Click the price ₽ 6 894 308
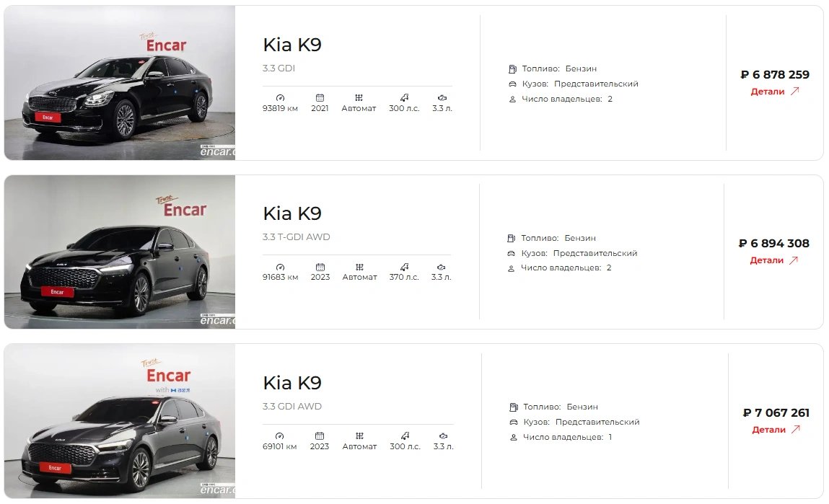Viewport: 829px width, 504px height. (x=773, y=244)
